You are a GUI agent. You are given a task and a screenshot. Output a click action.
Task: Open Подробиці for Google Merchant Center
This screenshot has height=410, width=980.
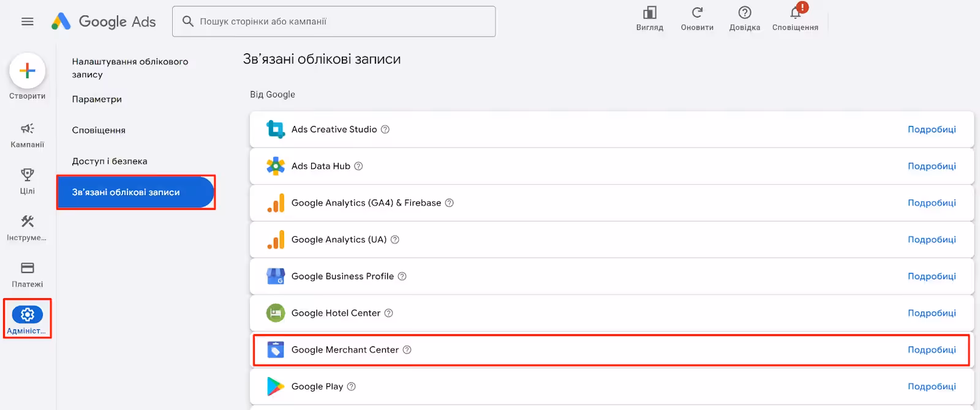932,349
